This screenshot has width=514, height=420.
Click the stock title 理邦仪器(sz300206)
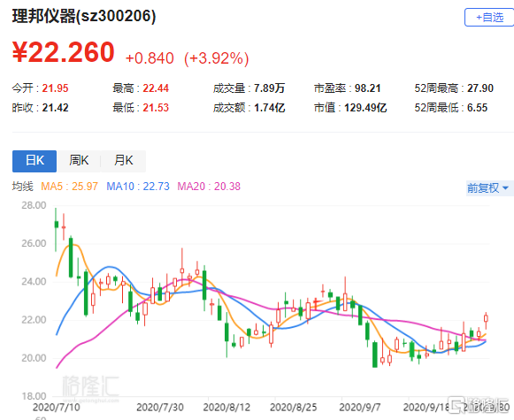pyautogui.click(x=84, y=16)
